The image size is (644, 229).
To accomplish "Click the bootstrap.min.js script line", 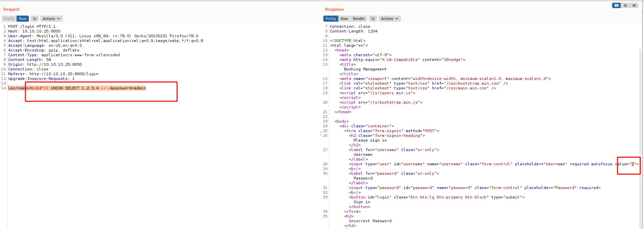I will pos(381,102).
